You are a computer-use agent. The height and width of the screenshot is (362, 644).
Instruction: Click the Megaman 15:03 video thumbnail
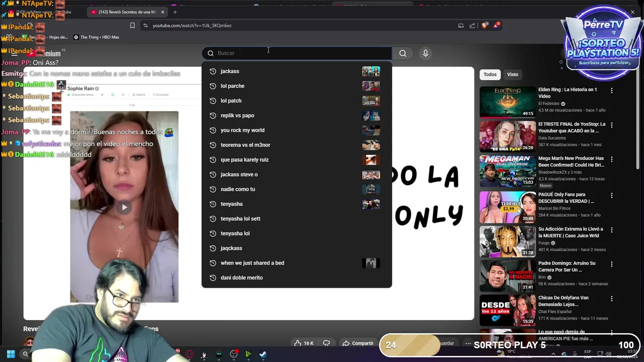pyautogui.click(x=508, y=171)
